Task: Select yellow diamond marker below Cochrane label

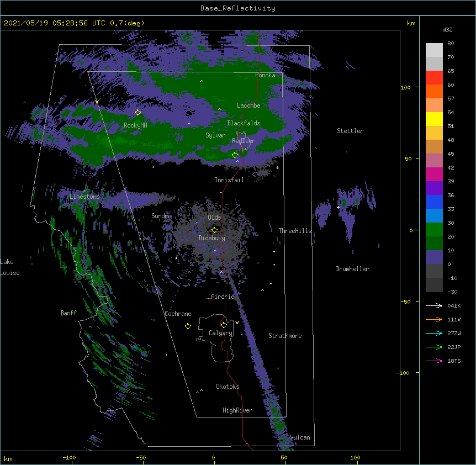Action: 188,326
